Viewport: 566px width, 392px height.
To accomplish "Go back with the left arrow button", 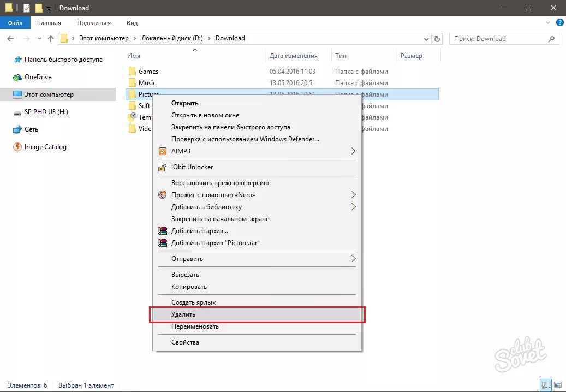I will 10,39.
